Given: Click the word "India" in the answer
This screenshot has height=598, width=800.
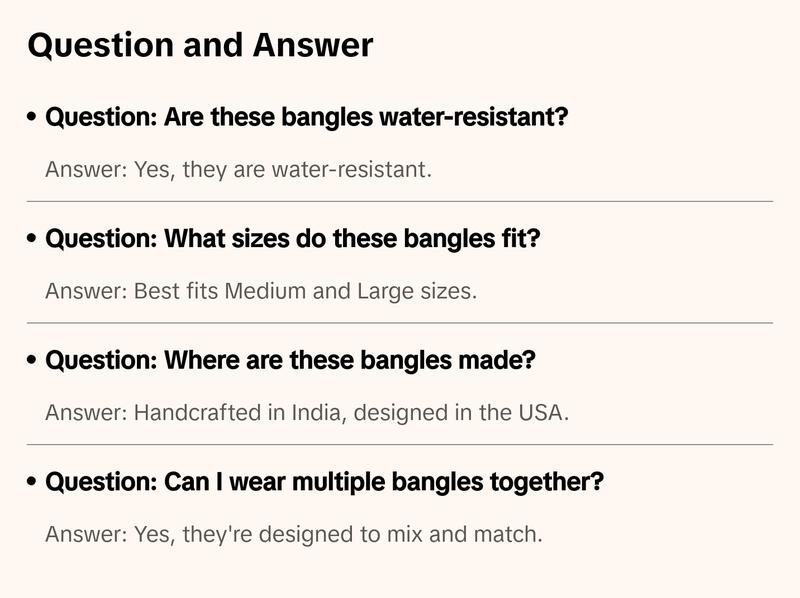Looking at the screenshot, I should click(x=316, y=413).
